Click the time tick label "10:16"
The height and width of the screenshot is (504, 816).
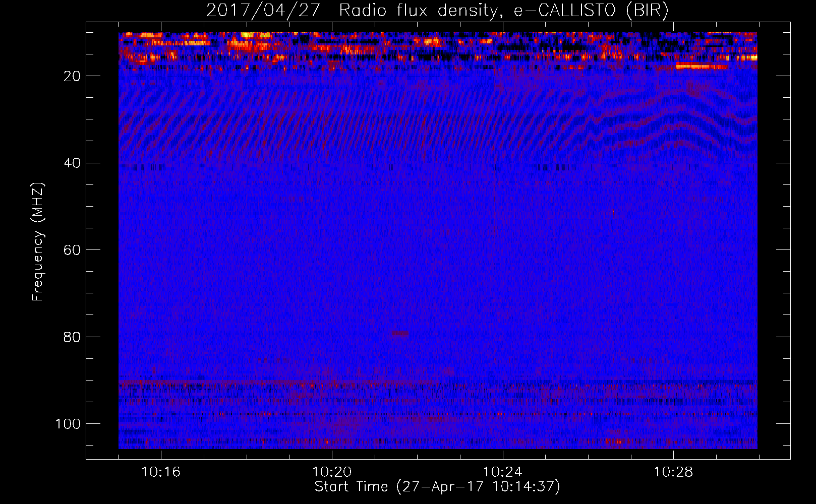coord(161,472)
